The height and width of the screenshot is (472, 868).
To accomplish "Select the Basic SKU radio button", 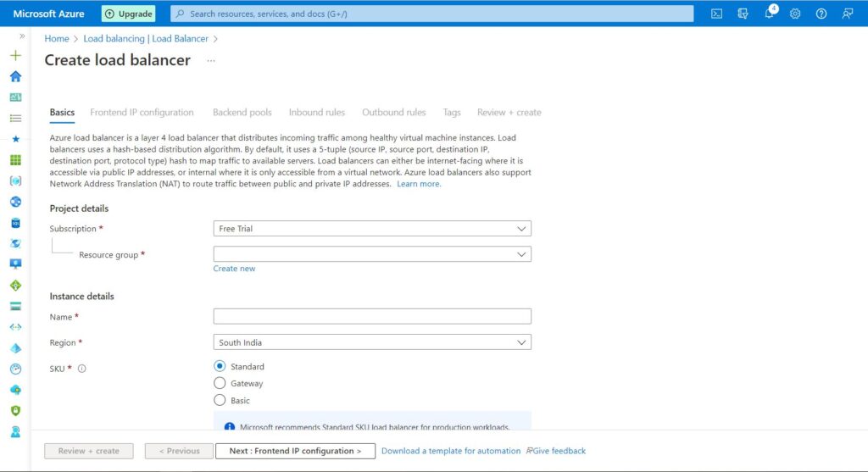I will click(x=220, y=400).
